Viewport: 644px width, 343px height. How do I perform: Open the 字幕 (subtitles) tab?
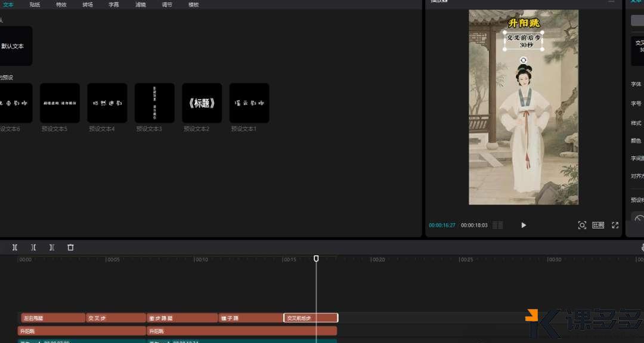coord(114,5)
